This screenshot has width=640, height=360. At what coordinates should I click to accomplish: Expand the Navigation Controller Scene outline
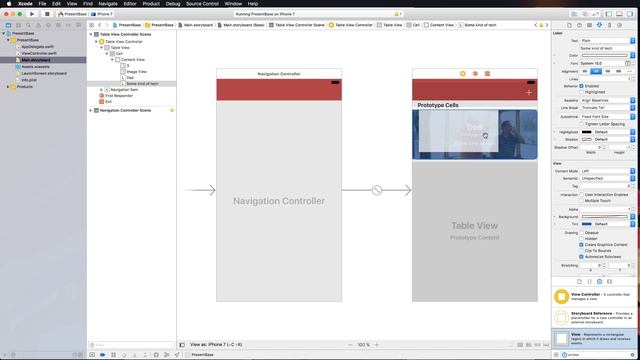pyautogui.click(x=91, y=110)
